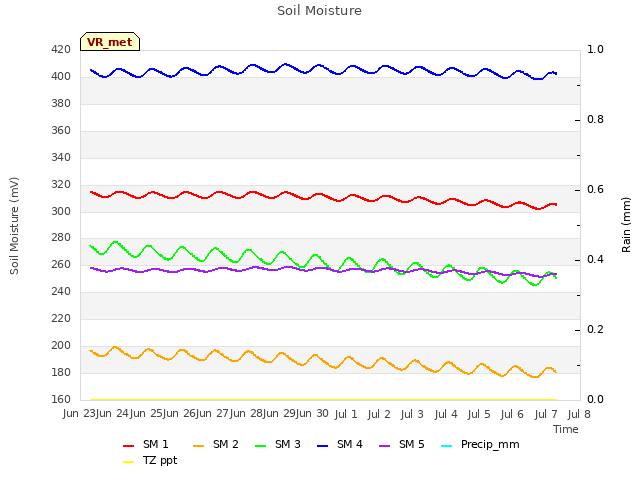
Task: Click the 160 y-axis tick value
Action: (x=61, y=399)
